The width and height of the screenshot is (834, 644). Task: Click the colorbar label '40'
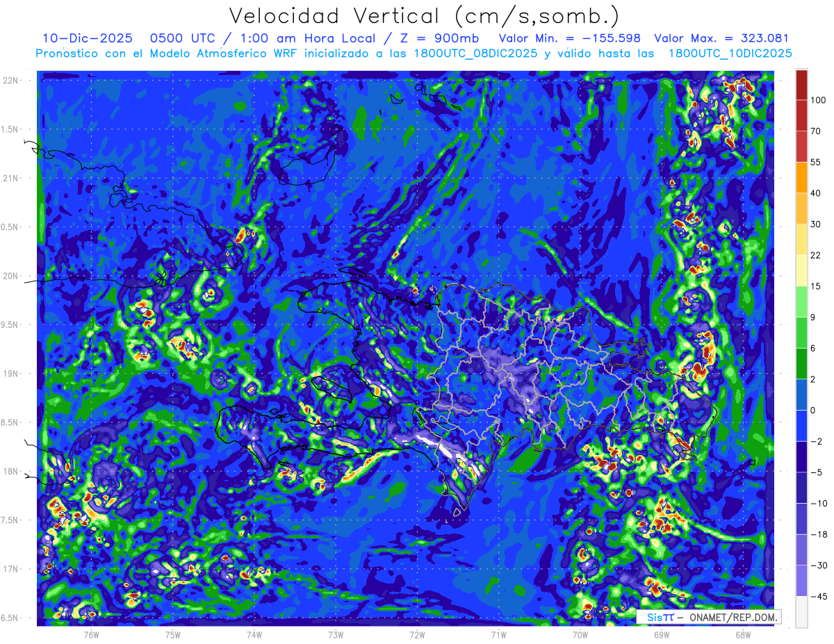(x=816, y=193)
